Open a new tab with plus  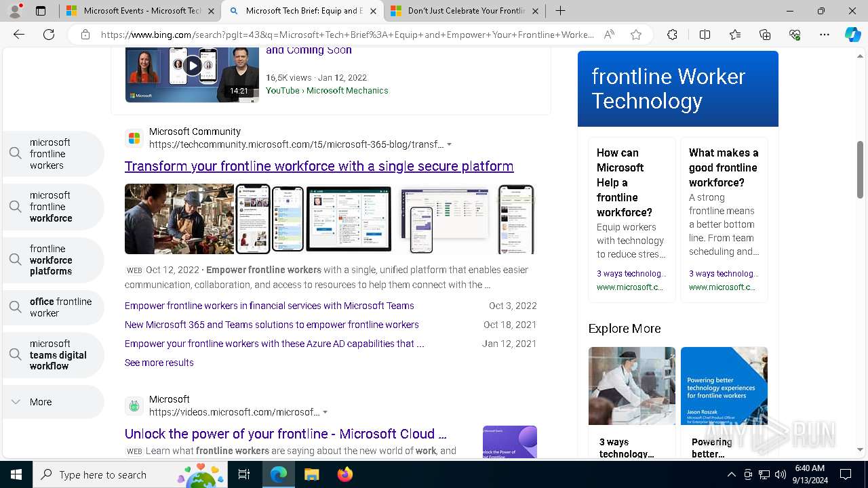pos(560,11)
